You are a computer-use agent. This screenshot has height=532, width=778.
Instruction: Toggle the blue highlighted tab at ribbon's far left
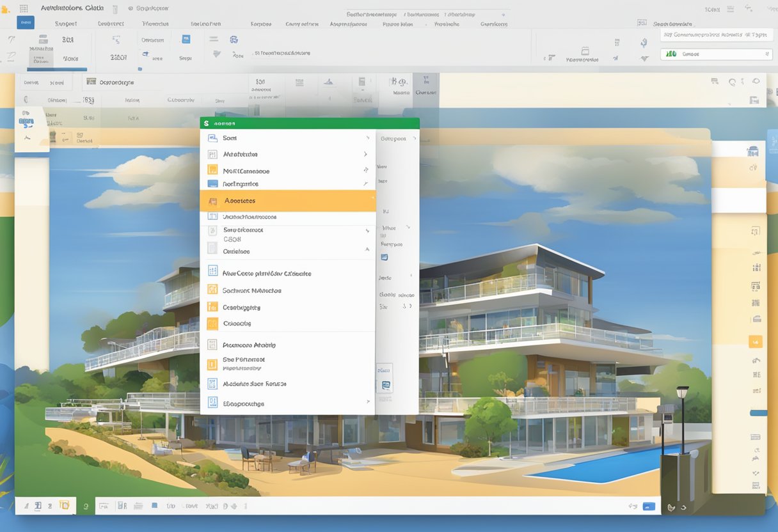point(25,23)
